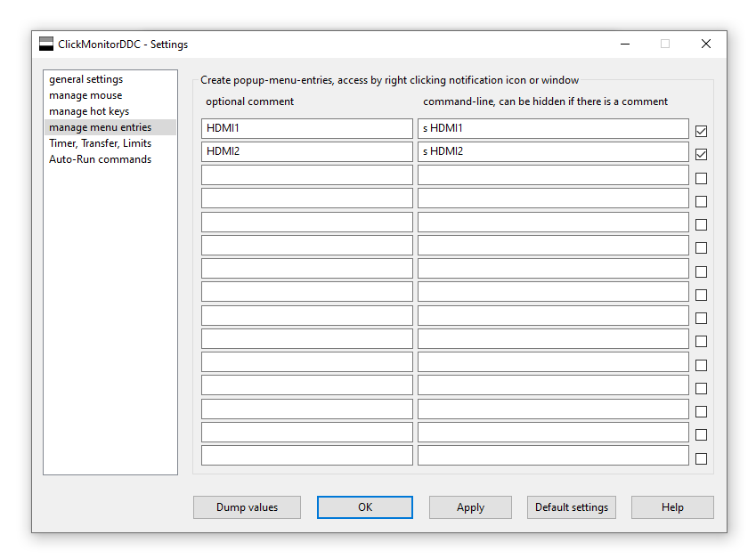Open the Help for settings
This screenshot has width=756, height=559.
click(x=672, y=507)
